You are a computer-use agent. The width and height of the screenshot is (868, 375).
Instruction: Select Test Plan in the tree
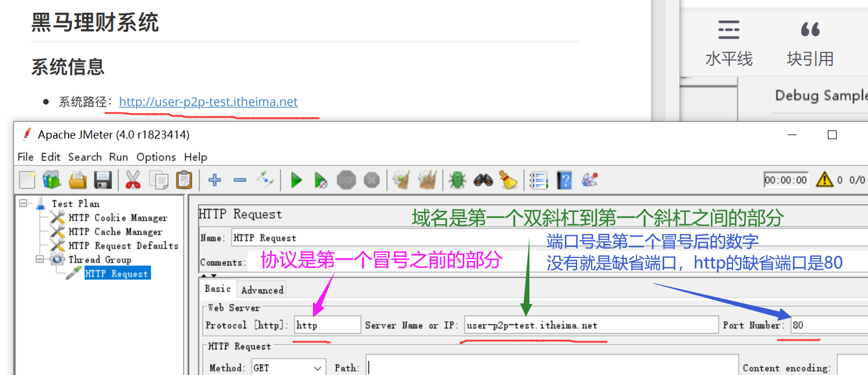pos(76,203)
